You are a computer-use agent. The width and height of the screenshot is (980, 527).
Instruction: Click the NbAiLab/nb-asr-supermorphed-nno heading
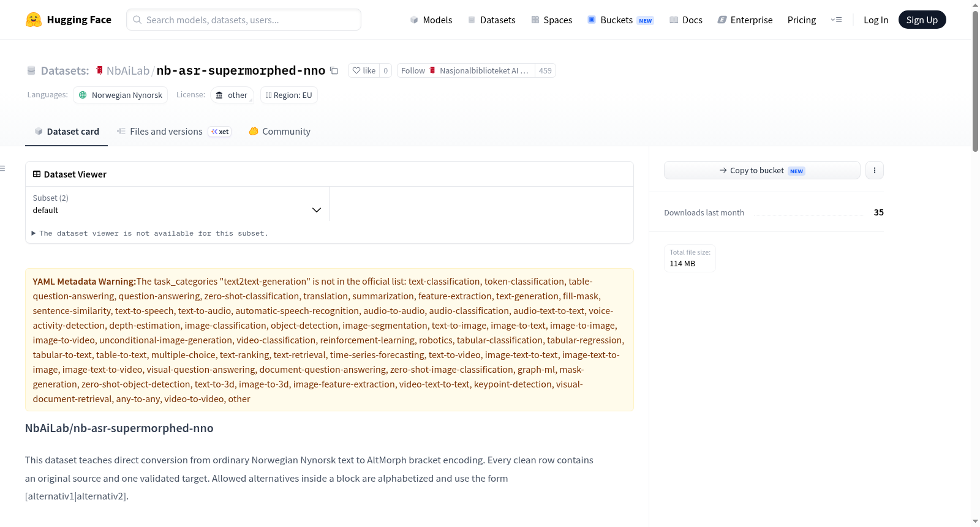119,428
